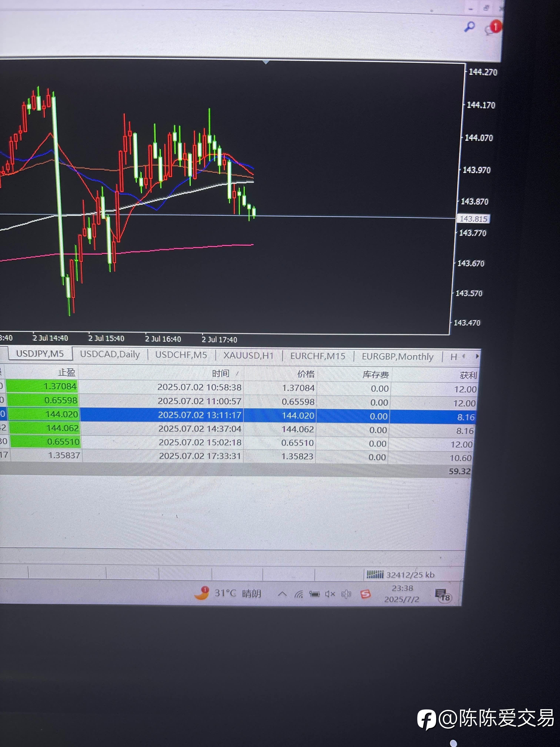Open the weather widget showing 31°C 晴朗
Screen dimensions: 560x747
[228, 593]
